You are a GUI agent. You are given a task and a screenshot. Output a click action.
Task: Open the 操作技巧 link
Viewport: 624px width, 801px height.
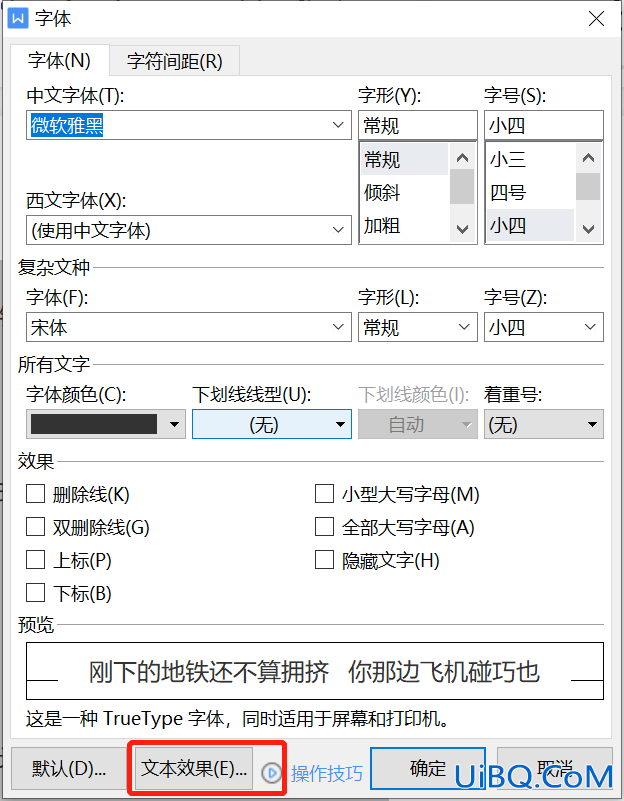327,774
